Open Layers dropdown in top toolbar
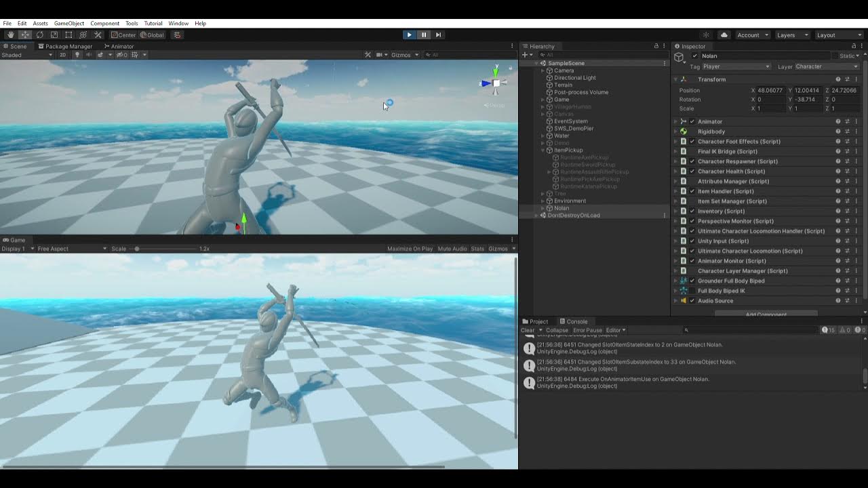The image size is (868, 488). tap(792, 35)
